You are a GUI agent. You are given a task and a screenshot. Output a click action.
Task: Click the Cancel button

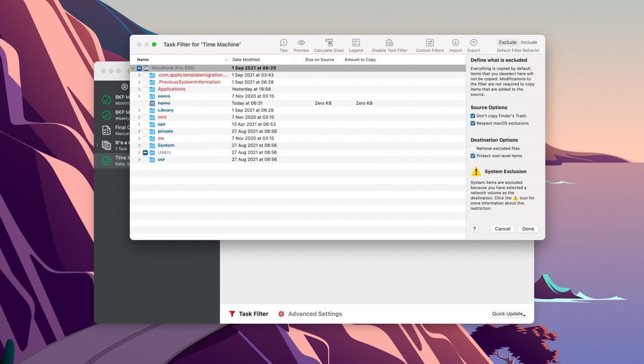(503, 229)
